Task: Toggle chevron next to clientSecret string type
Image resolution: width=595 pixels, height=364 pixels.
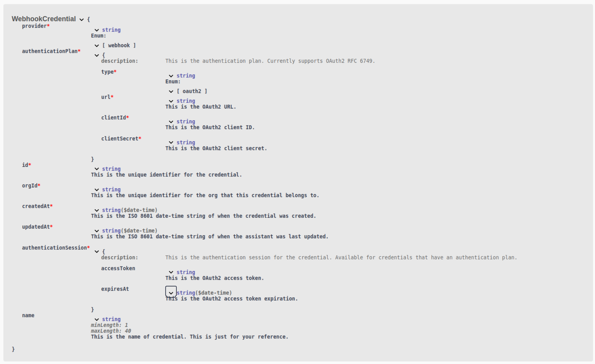Action: click(171, 143)
